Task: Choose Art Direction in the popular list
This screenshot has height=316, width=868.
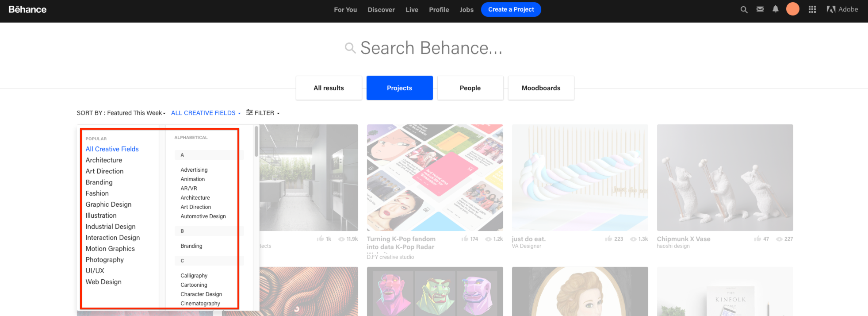Action: (105, 171)
